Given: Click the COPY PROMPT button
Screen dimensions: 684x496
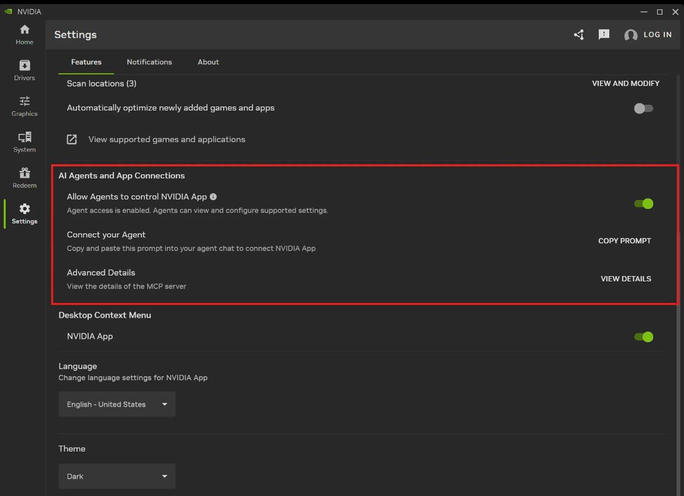Looking at the screenshot, I should (624, 241).
